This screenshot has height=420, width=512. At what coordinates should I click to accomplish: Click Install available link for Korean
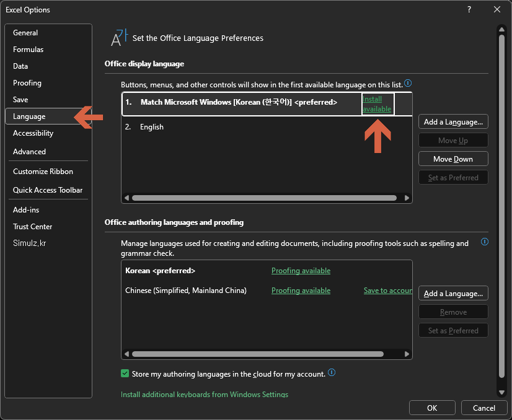tap(377, 104)
